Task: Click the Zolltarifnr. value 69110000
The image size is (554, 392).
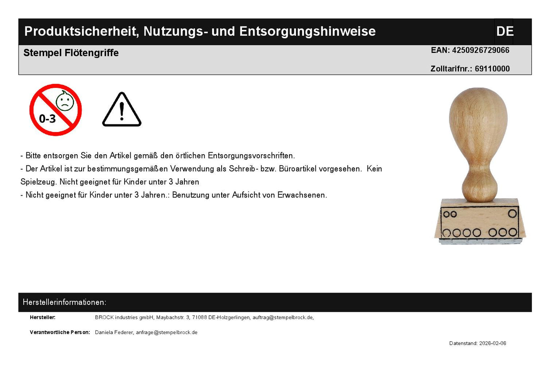Action: tap(492, 69)
